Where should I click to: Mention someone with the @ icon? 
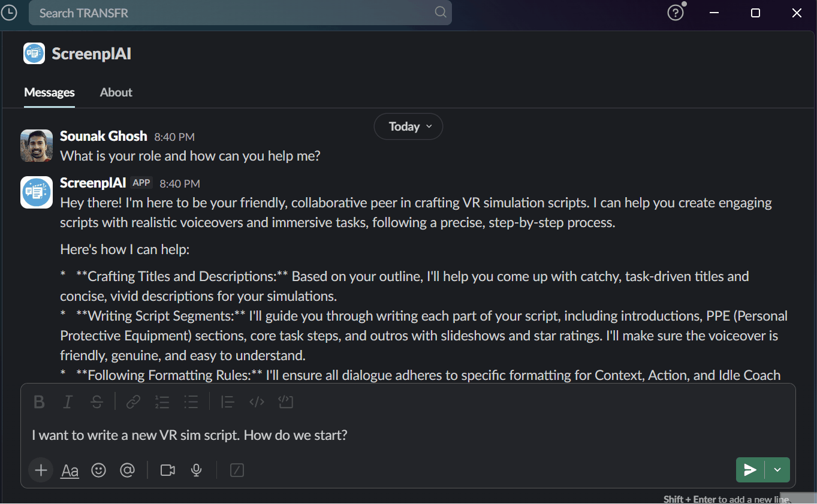127,470
